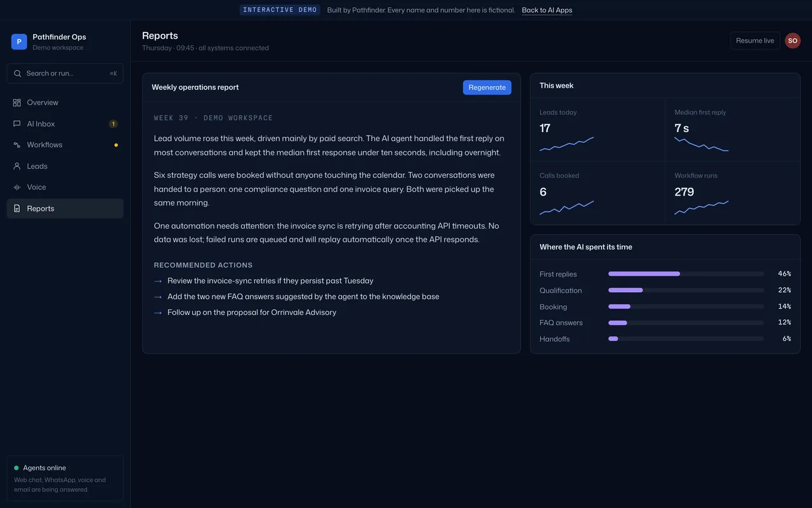Click the Demo workspace subtitle

[x=58, y=48]
